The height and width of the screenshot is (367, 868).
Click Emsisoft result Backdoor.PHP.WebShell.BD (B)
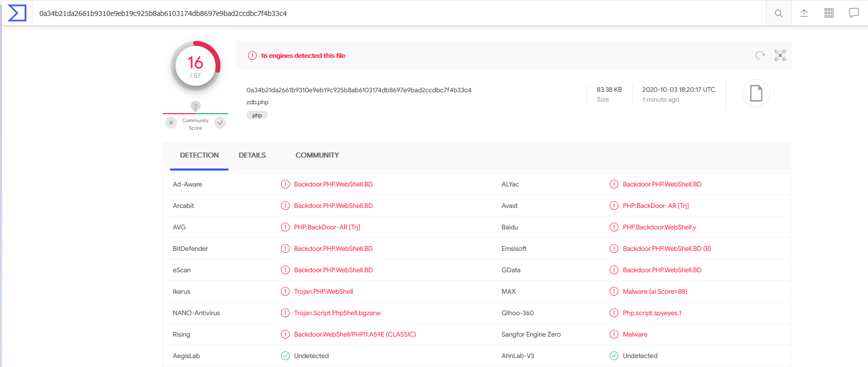[x=667, y=248]
